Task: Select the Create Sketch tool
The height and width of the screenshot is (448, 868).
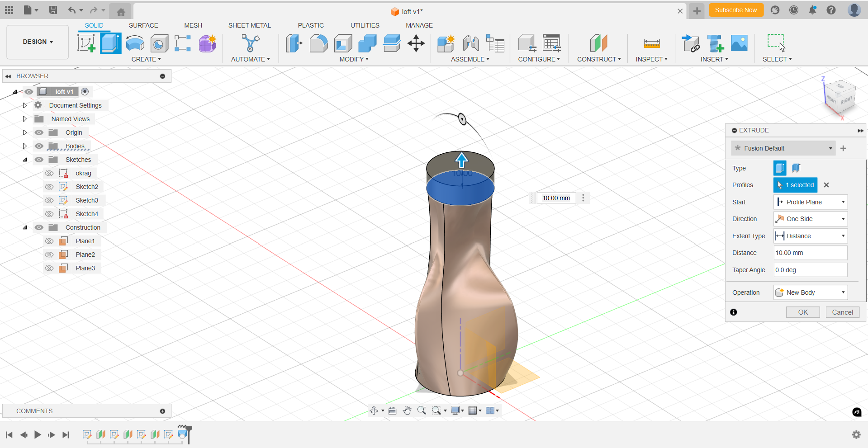Action: pyautogui.click(x=86, y=43)
